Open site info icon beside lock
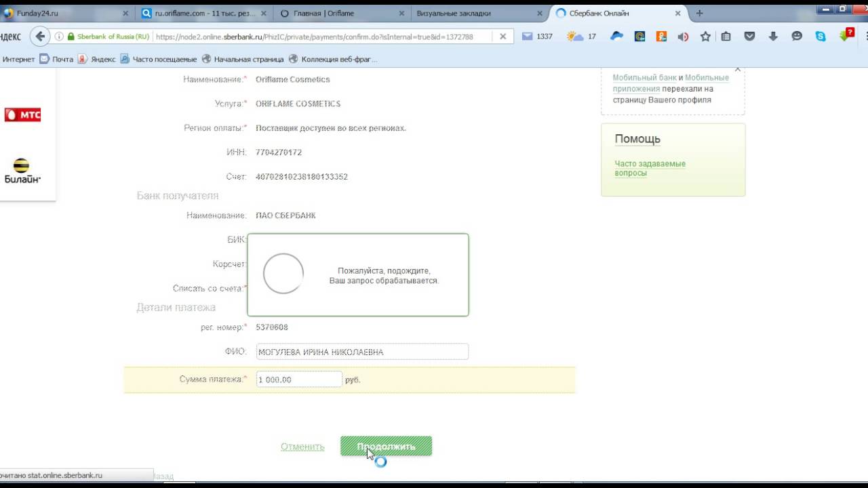Viewport: 868px width, 488px height. tap(59, 37)
